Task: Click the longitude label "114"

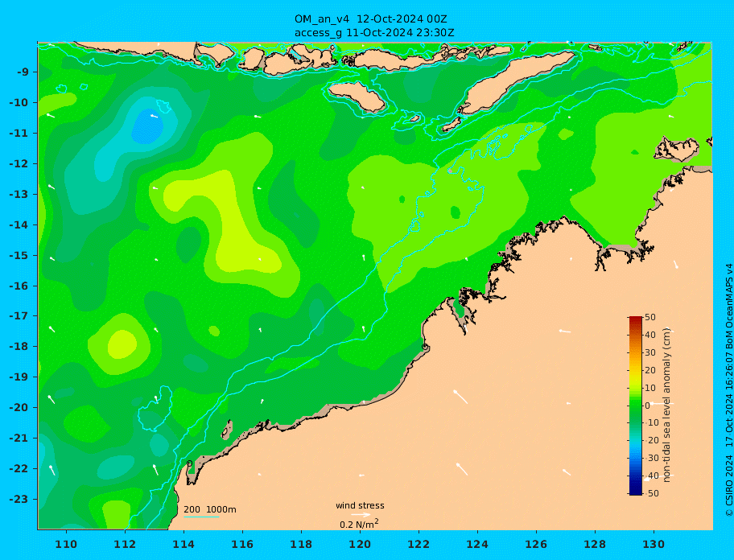Action: tap(183, 544)
